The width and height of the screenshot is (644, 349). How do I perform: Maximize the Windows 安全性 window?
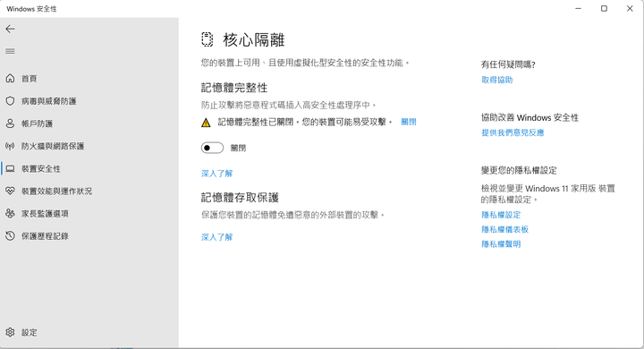(x=604, y=8)
